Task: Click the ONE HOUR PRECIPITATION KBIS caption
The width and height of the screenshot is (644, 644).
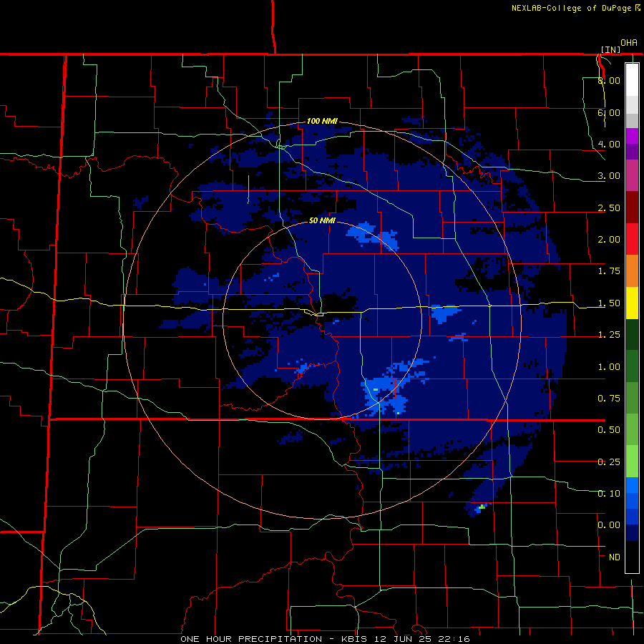Action: [325, 639]
